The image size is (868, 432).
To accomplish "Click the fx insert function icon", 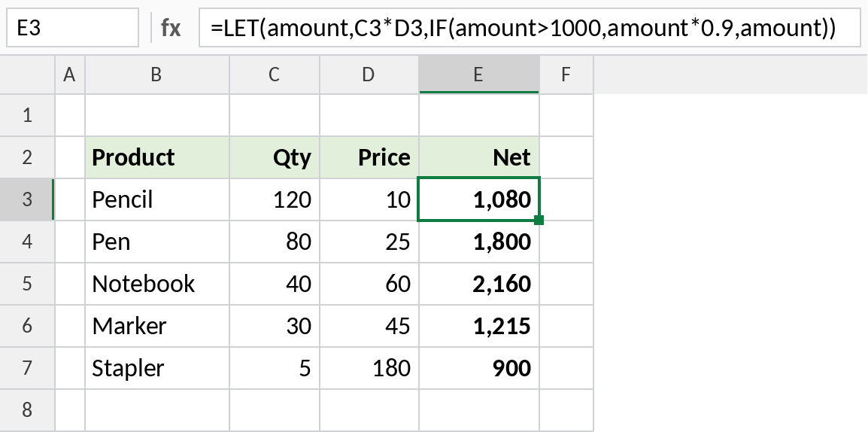I will [x=171, y=28].
